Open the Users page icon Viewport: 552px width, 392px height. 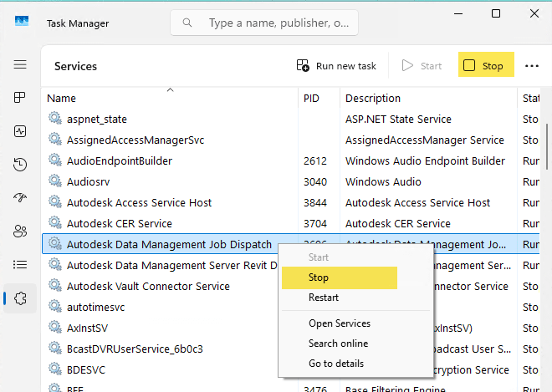pyautogui.click(x=20, y=232)
